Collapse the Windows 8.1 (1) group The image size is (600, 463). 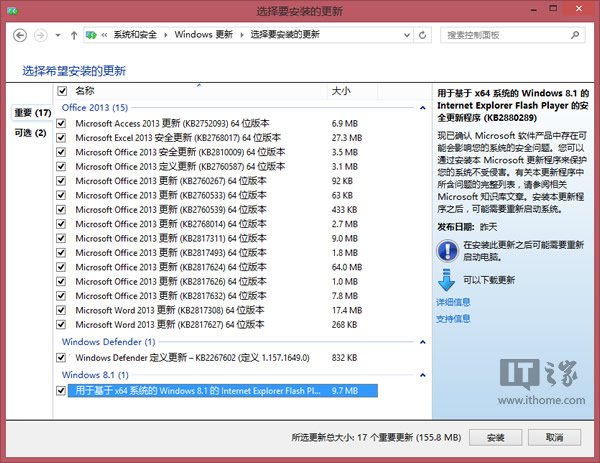click(x=422, y=375)
